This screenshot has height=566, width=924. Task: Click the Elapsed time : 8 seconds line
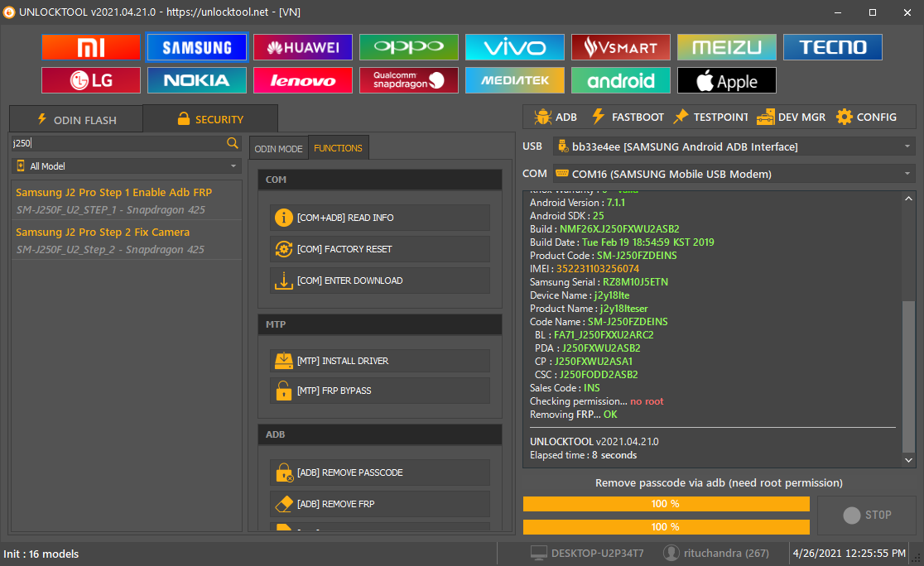584,455
